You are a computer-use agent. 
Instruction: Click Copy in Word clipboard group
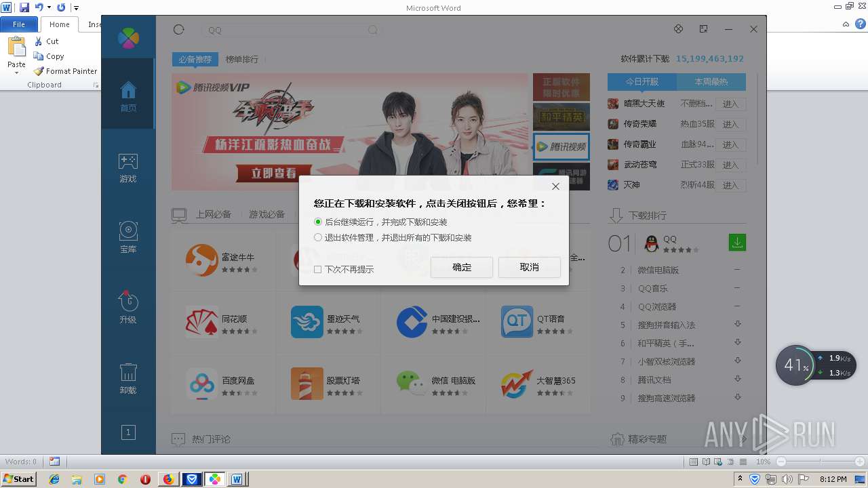[x=49, y=56]
